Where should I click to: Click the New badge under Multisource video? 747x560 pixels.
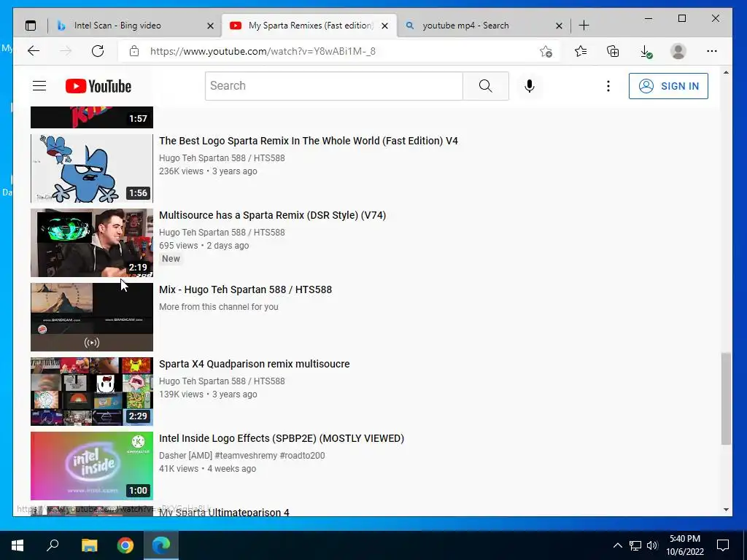coord(171,259)
